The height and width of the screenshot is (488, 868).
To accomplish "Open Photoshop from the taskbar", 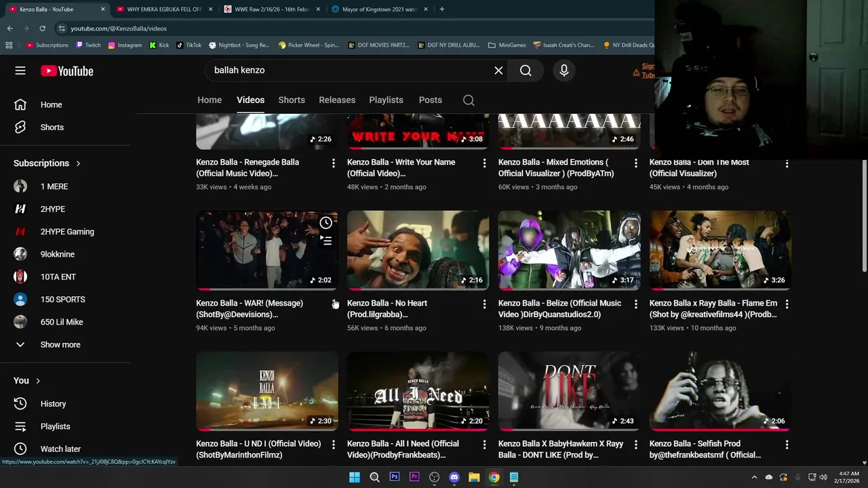I will (395, 477).
